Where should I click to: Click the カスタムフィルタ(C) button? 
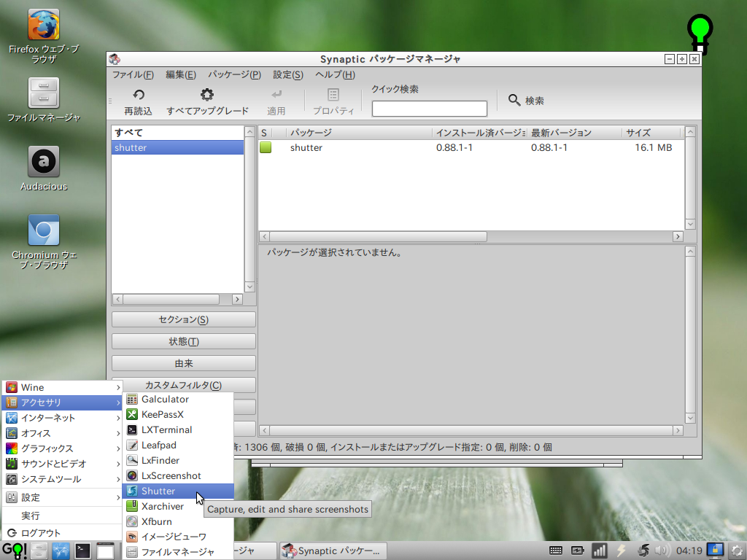tap(183, 385)
